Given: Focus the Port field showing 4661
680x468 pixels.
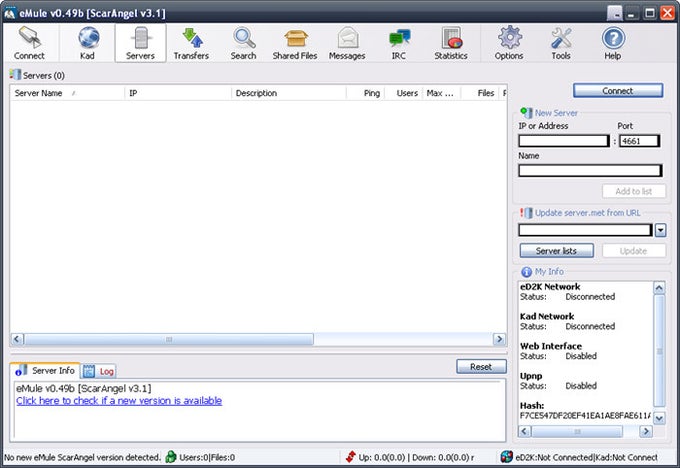Looking at the screenshot, I should [640, 141].
